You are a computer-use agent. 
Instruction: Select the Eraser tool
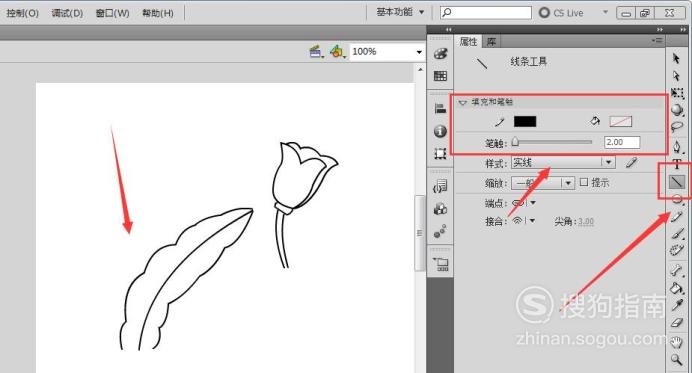[x=677, y=324]
